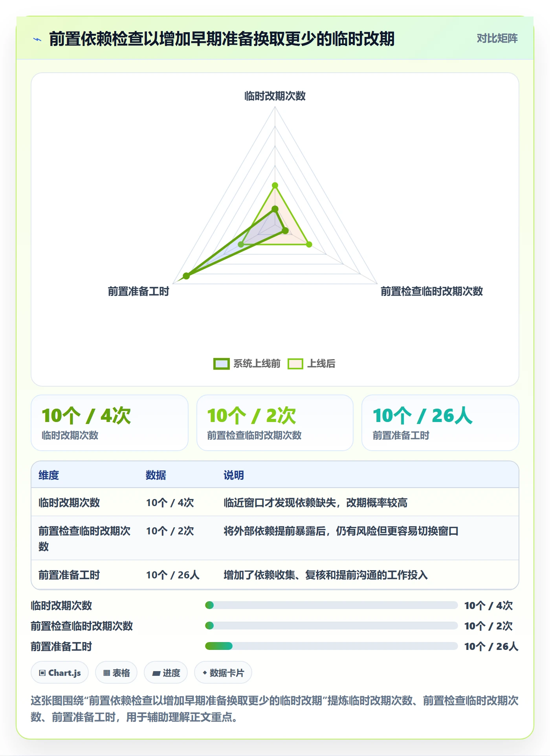Click the 前置检查临时改期次数 radar axis label
Viewport: 550px width, 756px height.
click(431, 291)
